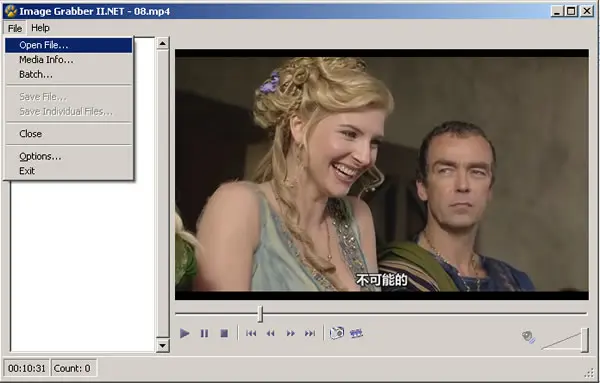
Task: Step forward with the fast-forward icon
Action: [x=290, y=333]
